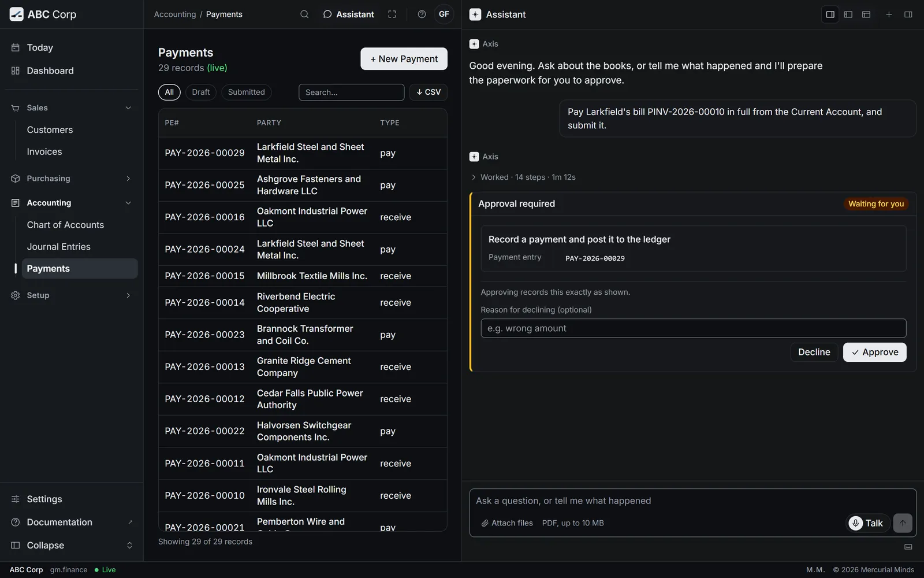Select the All filter tab
Screen dimensions: 924x578
click(169, 92)
